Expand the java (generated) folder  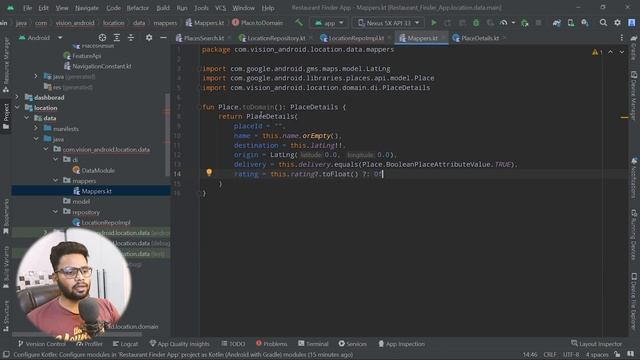click(36, 76)
